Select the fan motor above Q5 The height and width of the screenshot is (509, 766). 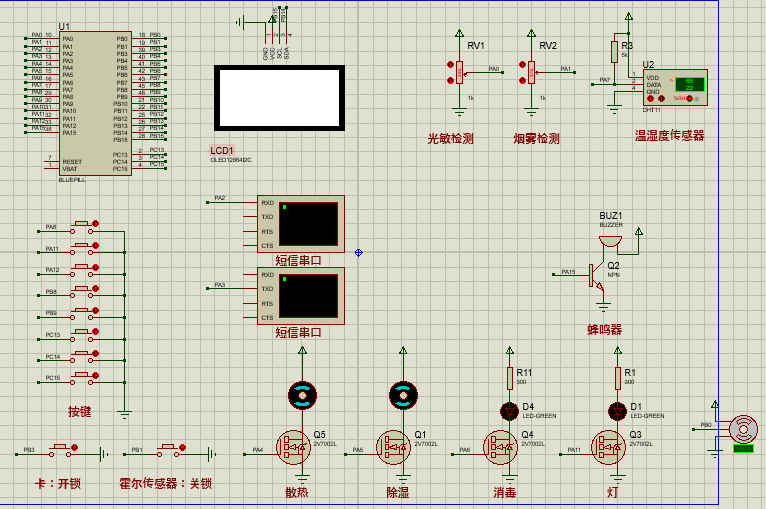pyautogui.click(x=302, y=395)
